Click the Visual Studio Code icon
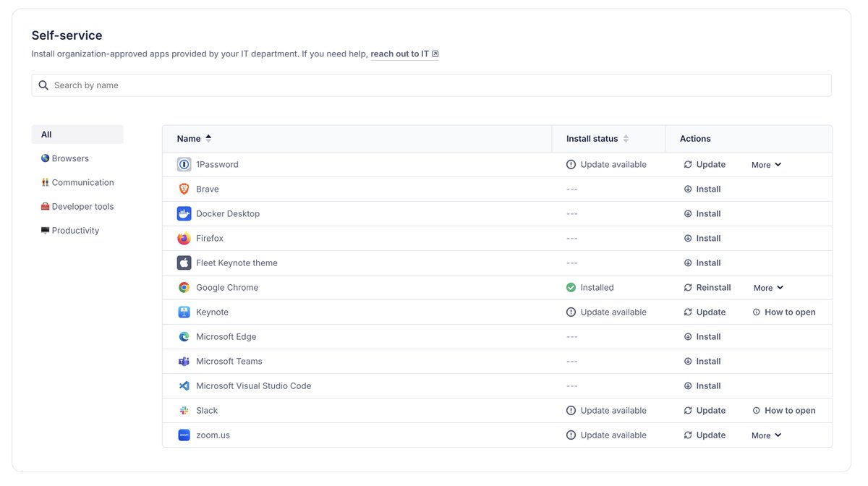Viewport: 868px width, 486px height. point(184,386)
